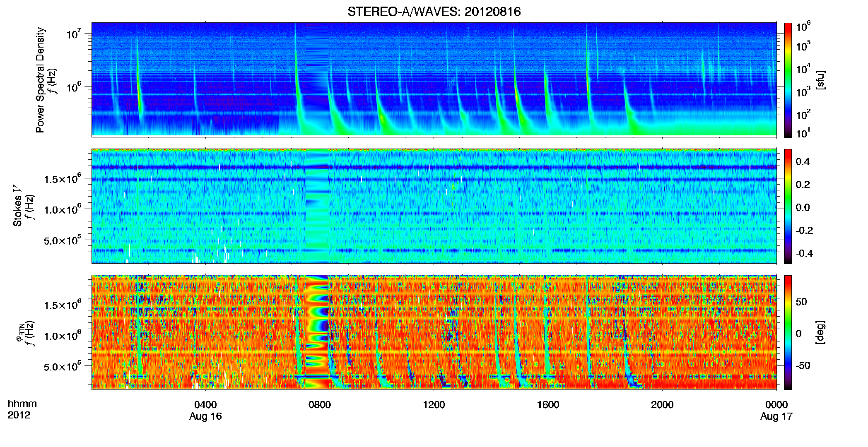Image resolution: width=868 pixels, height=447 pixels.
Task: Click inside the φ RTN direction panel
Action: click(x=434, y=332)
